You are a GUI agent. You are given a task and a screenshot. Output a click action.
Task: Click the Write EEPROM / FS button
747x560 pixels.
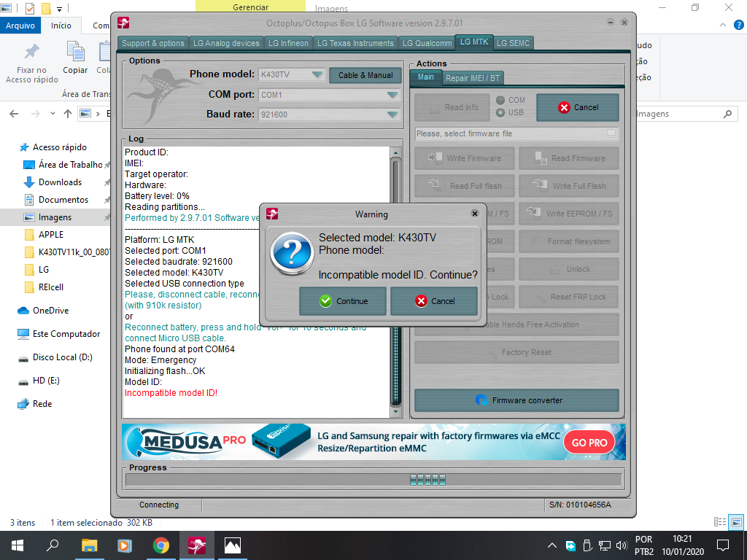click(569, 214)
